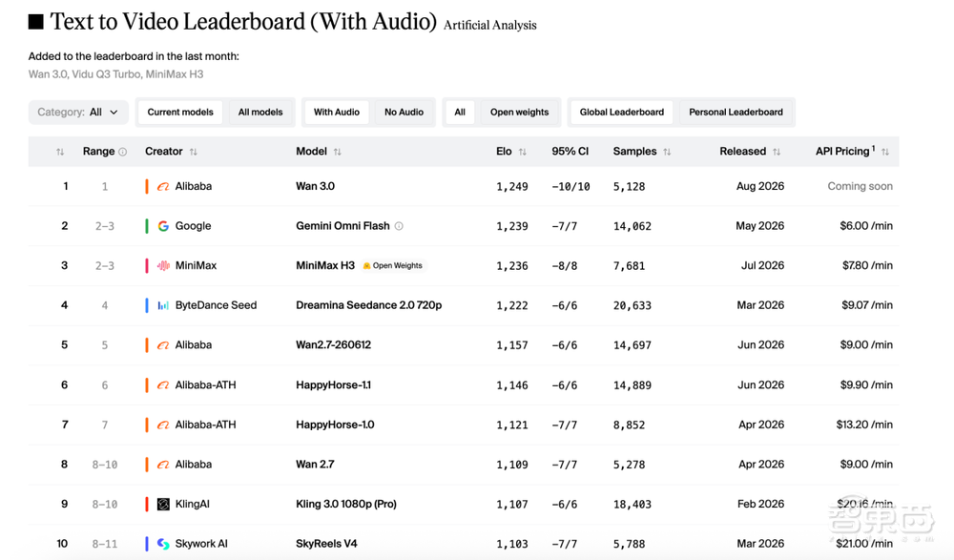Click Alibaba-ATH logo in HappyHorse-1.0 row
This screenshot has height=560, width=954.
point(163,425)
